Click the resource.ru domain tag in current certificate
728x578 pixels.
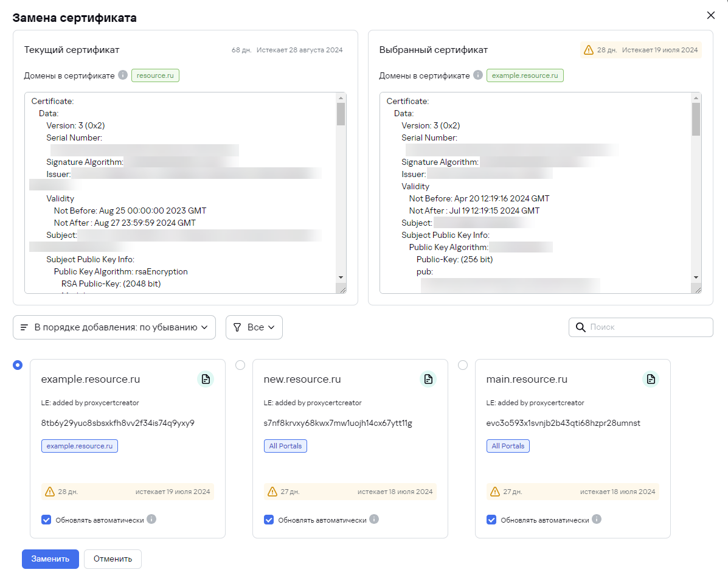coord(155,75)
